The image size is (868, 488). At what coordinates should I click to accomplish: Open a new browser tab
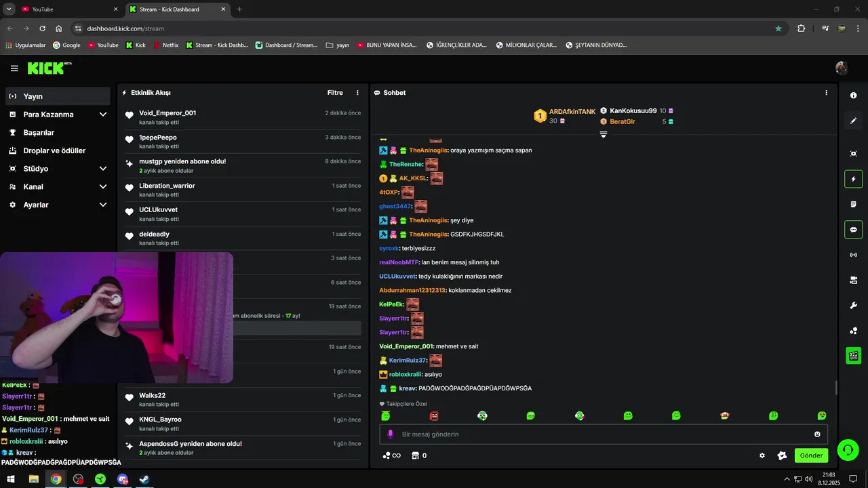239,9
